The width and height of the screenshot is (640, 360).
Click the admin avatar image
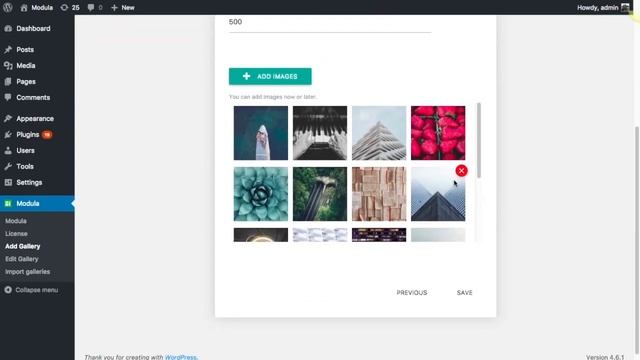click(625, 7)
